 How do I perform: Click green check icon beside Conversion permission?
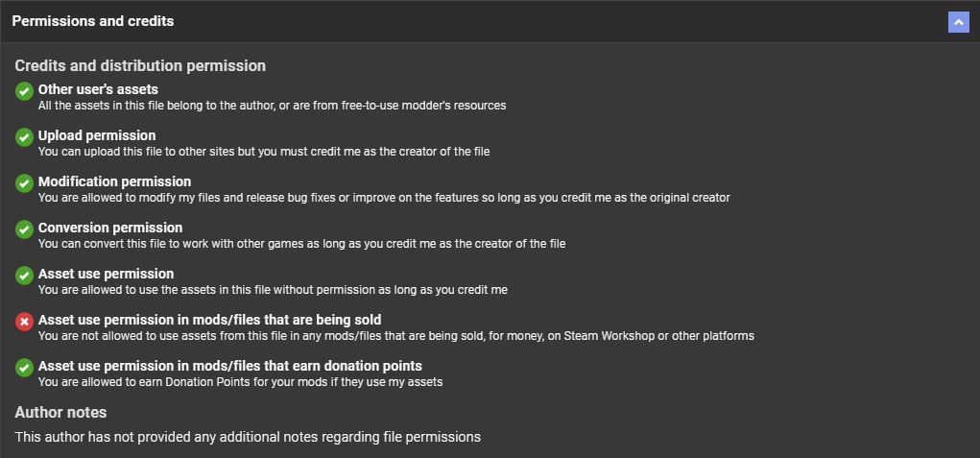24,229
